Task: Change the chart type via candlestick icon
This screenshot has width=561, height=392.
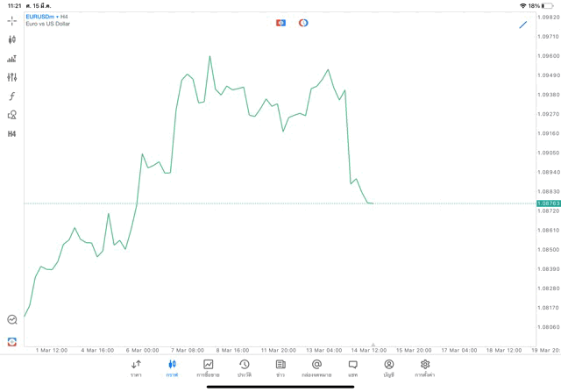Action: pyautogui.click(x=11, y=39)
